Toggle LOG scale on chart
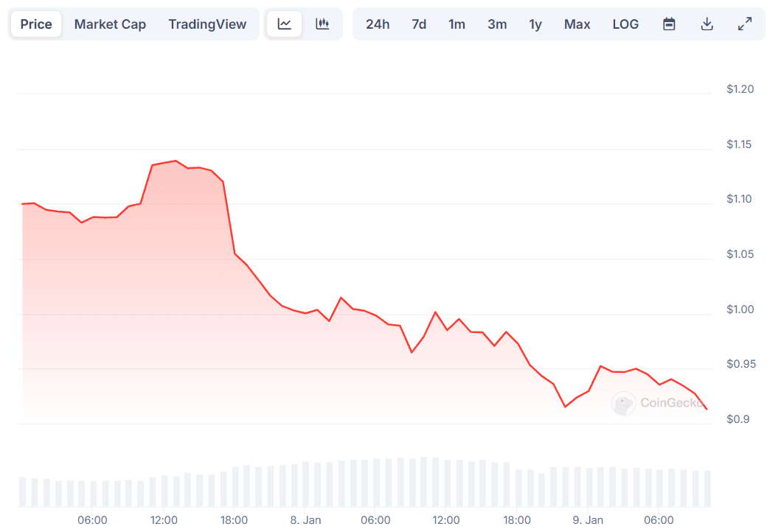Viewport: 767px width, 532px height. click(625, 24)
